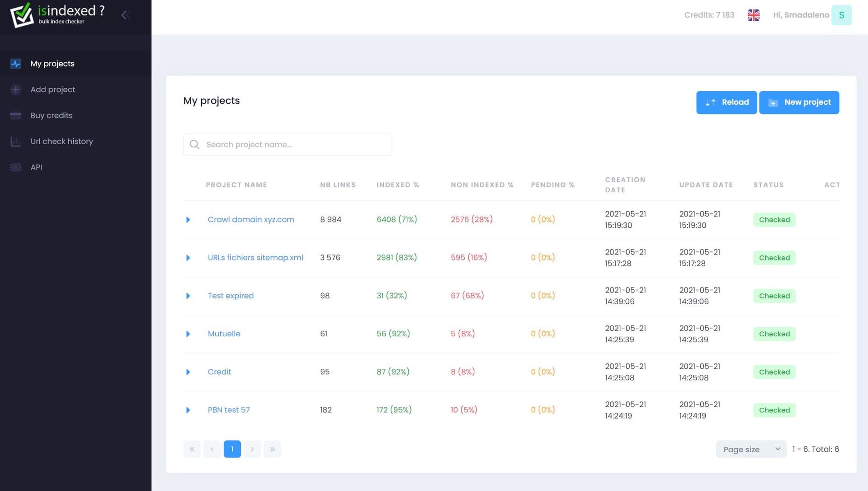
Task: Collapse the sidebar with double chevron icon
Action: (126, 15)
